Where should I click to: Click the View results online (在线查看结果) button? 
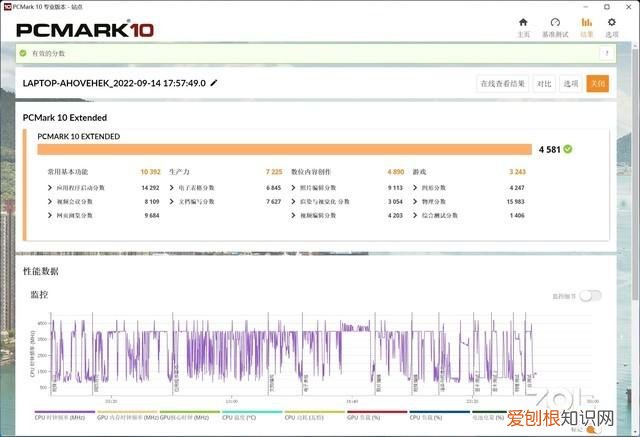pyautogui.click(x=502, y=84)
